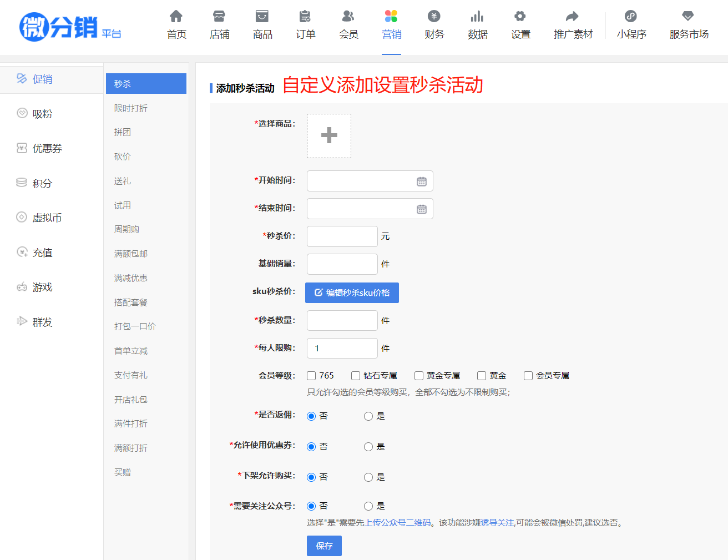Open 数据 bar chart icon
The image size is (728, 560).
[x=477, y=17]
